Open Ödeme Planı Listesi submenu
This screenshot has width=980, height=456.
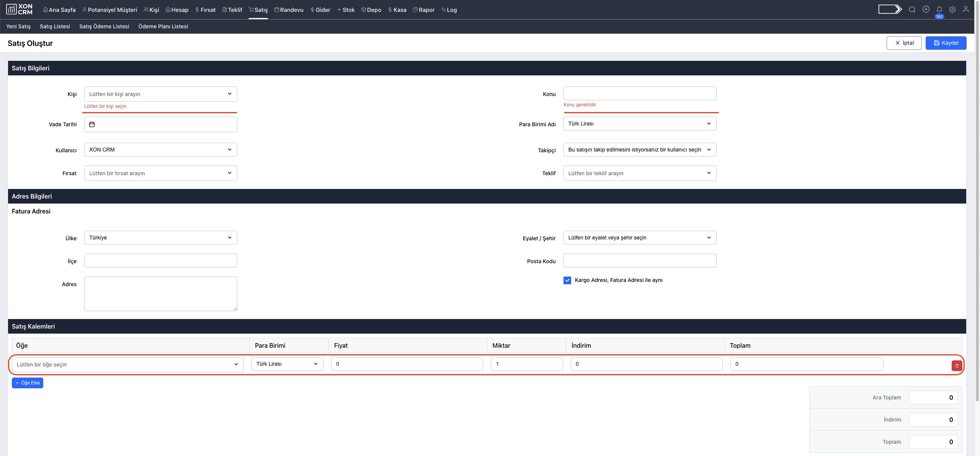(163, 26)
